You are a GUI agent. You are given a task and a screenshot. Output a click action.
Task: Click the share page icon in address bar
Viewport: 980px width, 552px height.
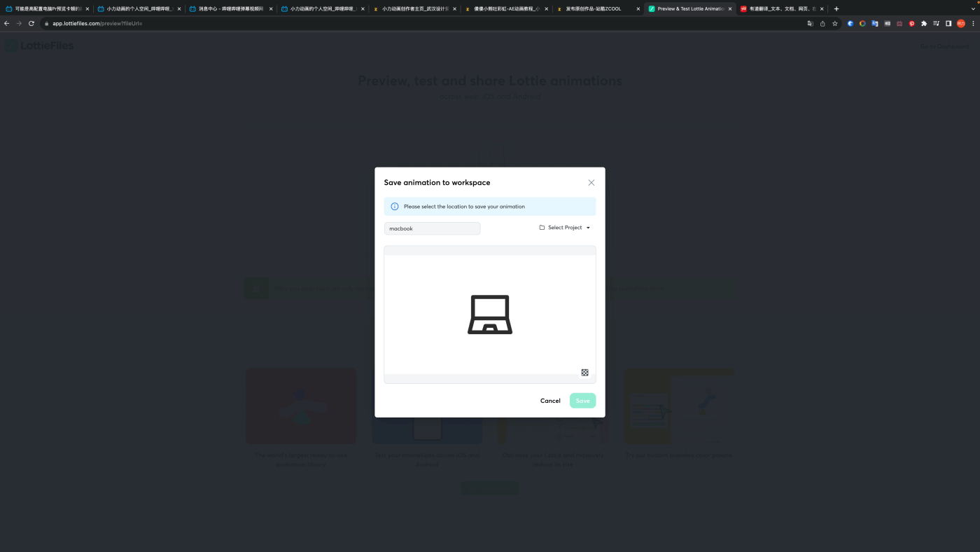(822, 23)
